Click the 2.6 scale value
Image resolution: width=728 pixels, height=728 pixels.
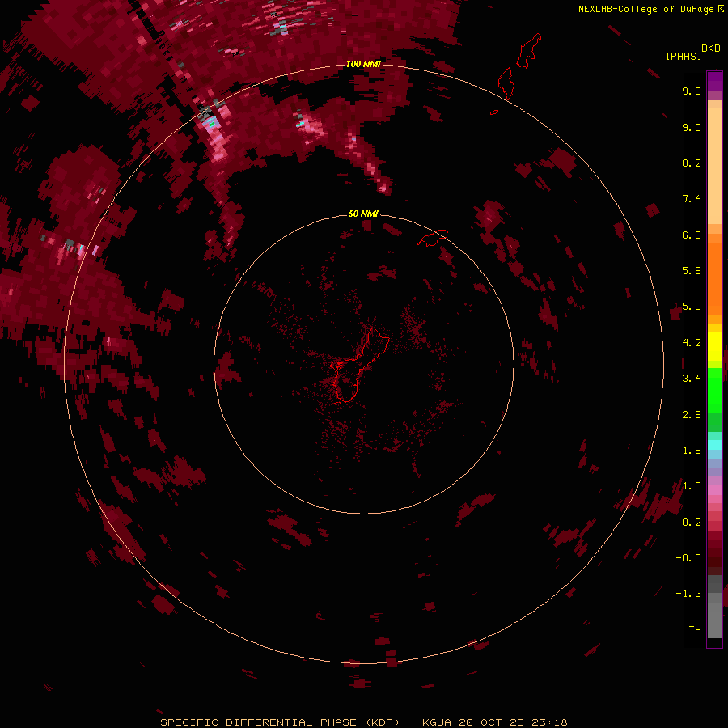pyautogui.click(x=692, y=415)
